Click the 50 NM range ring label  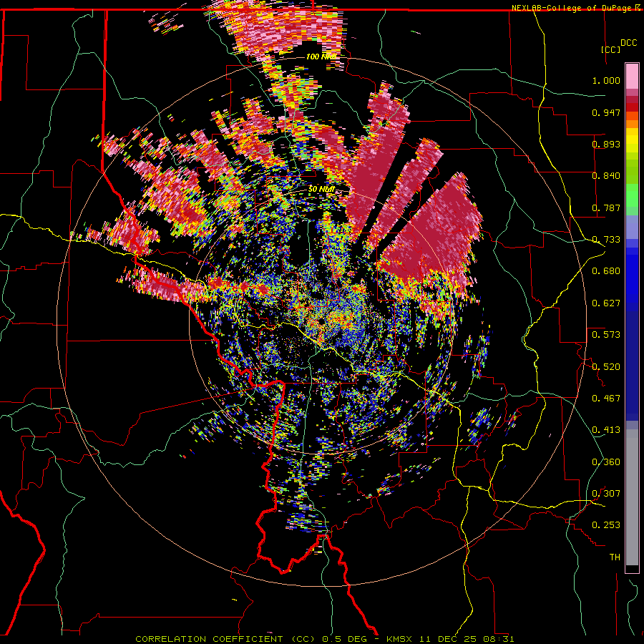coord(321,189)
